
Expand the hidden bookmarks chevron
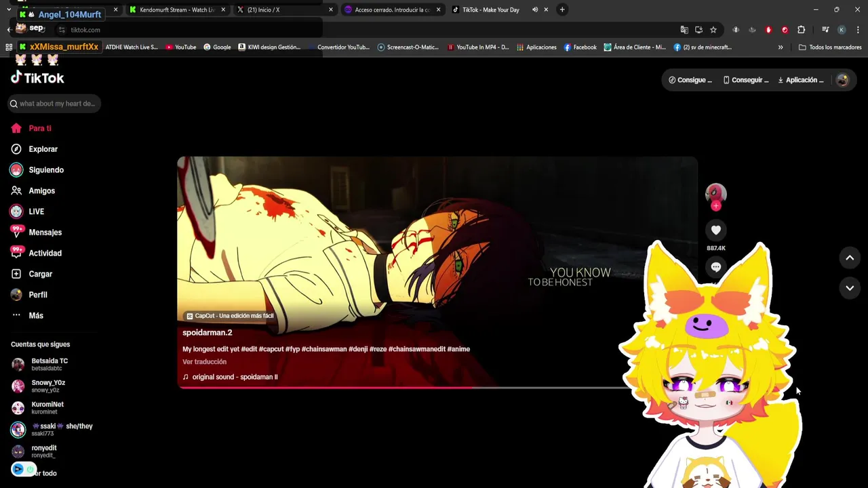point(781,47)
